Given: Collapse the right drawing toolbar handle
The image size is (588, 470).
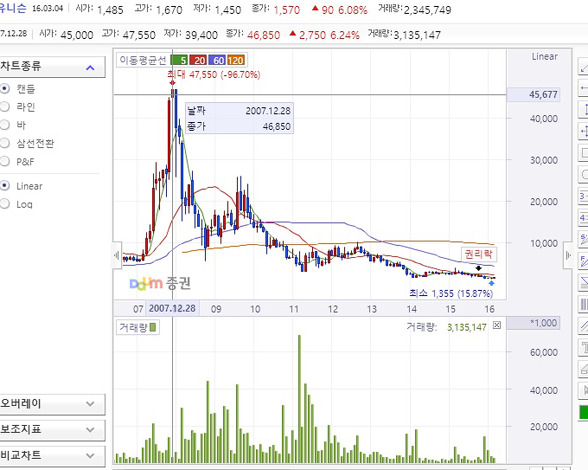Looking at the screenshot, I should 568,255.
